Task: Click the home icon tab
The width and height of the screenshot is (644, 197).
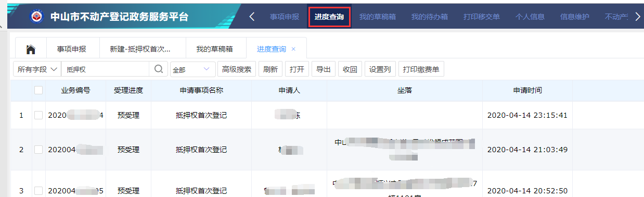Action: click(x=31, y=50)
